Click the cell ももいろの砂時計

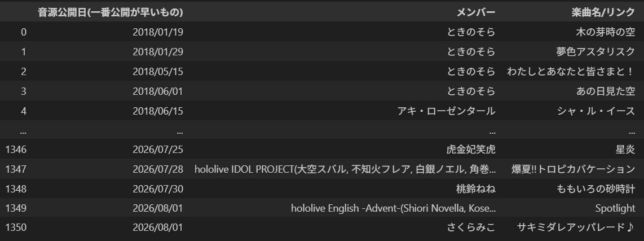596,189
